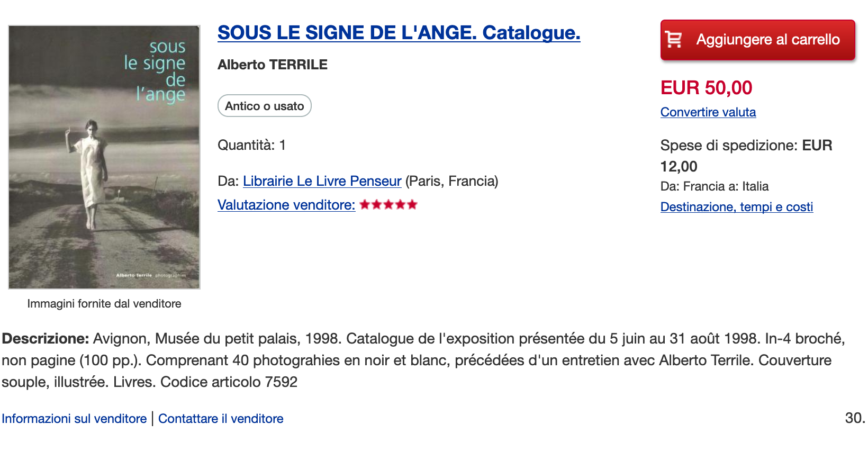Click the Quantità: 1 text
This screenshot has width=868, height=451.
252,145
